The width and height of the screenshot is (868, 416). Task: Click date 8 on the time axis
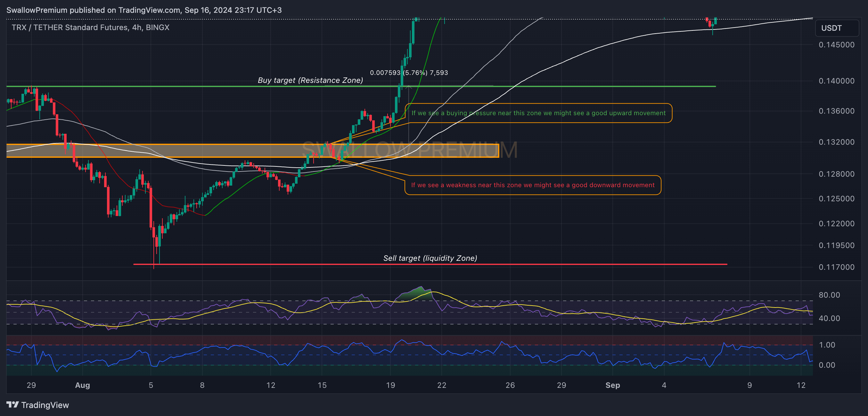[202, 385]
